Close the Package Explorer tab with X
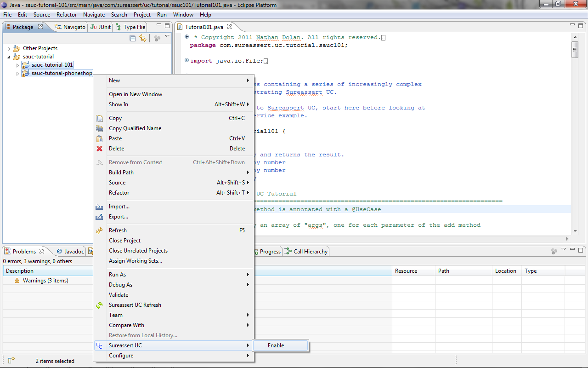588x368 pixels. click(x=40, y=27)
